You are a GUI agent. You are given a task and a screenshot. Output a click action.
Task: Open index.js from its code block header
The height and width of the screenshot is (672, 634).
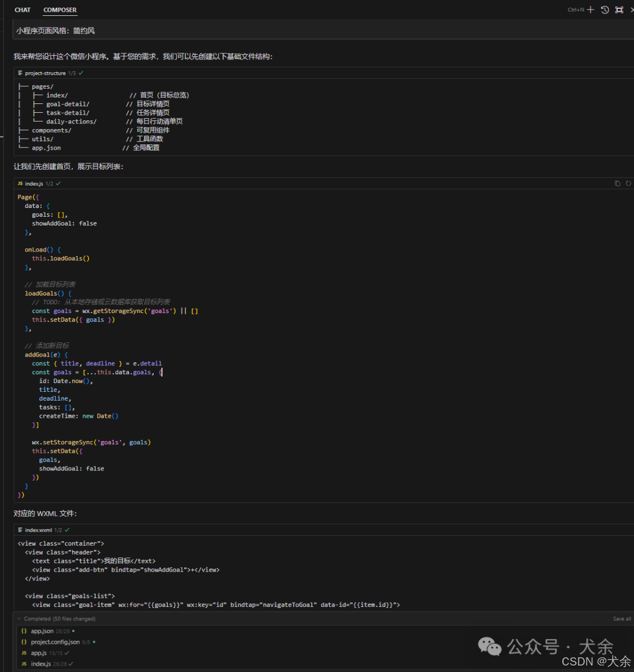click(x=34, y=183)
